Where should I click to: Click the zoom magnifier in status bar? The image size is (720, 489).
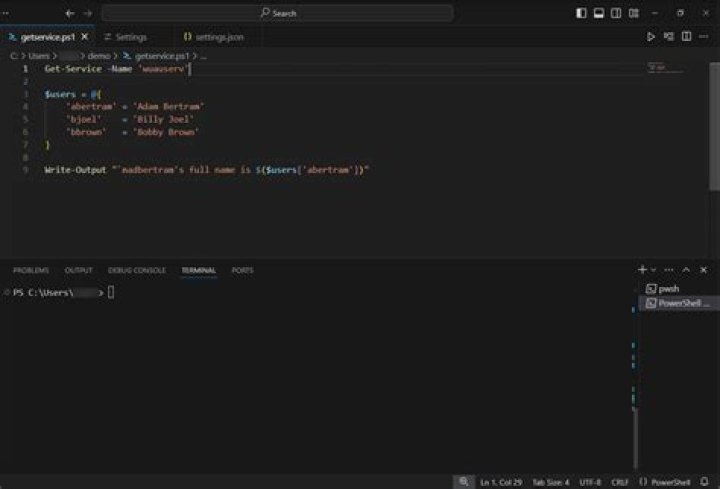click(x=464, y=482)
